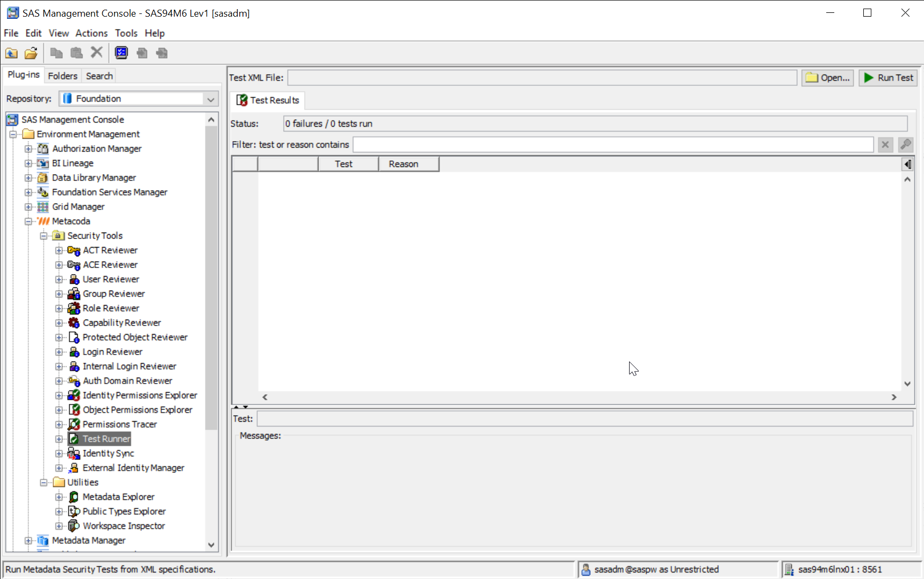Open the View menu
The image size is (924, 579).
[59, 33]
